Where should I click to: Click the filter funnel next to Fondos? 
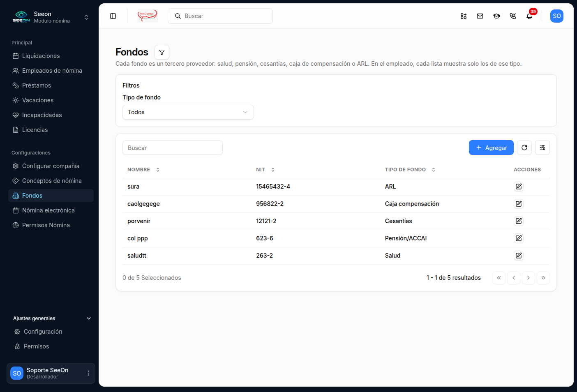click(x=162, y=52)
